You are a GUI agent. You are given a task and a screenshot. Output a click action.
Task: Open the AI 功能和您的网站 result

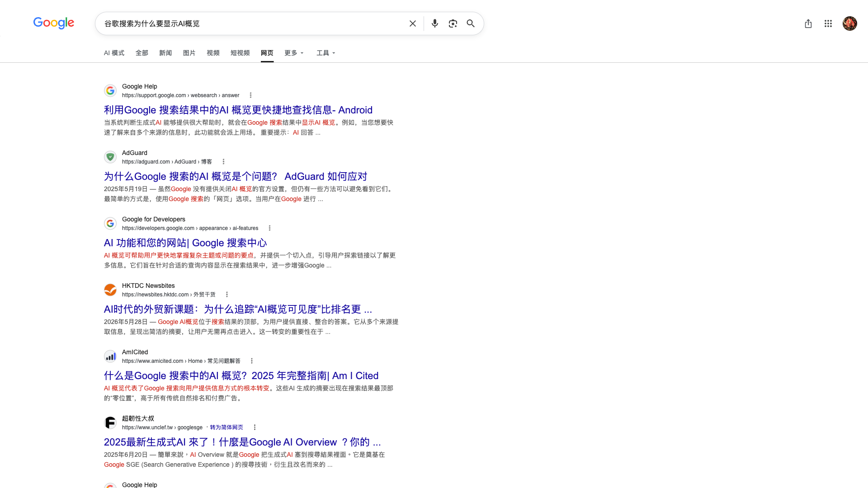(x=185, y=243)
